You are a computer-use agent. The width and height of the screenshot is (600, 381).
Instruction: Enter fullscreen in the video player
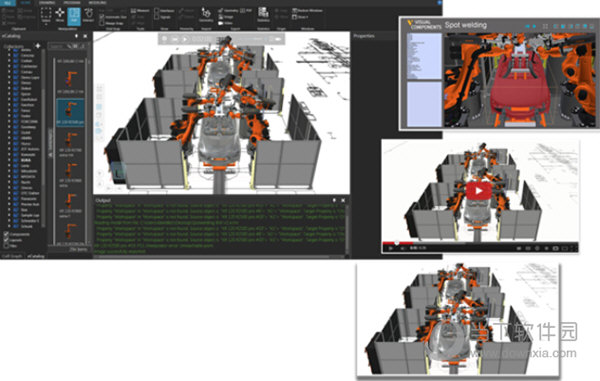click(x=574, y=248)
